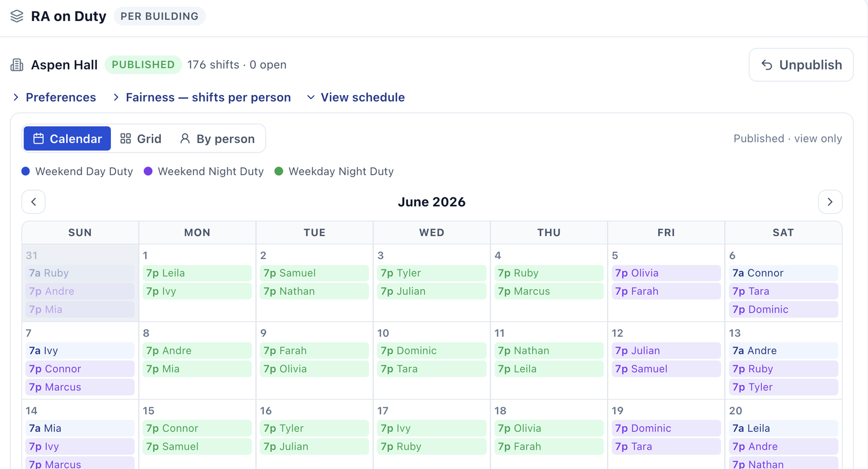This screenshot has height=469, width=868.
Task: Click the June 2026 month heading
Action: (431, 202)
